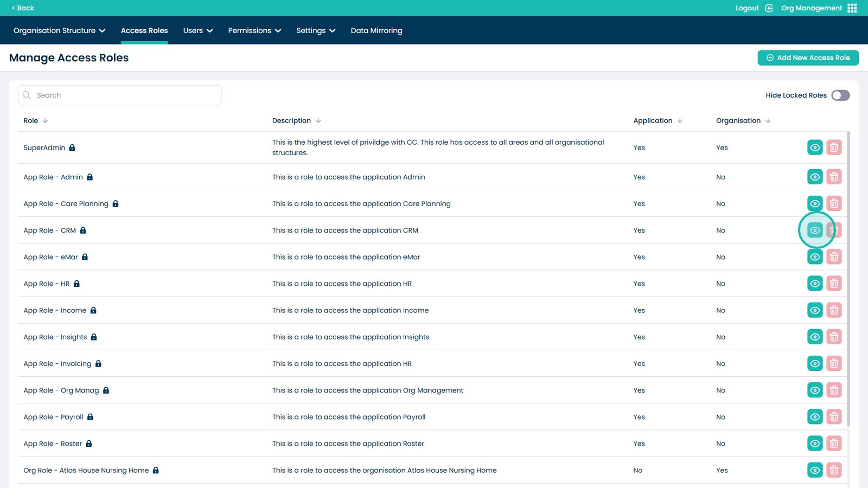Open the Org Management app grid icon
Screen dimensions: 868x488
click(852, 8)
